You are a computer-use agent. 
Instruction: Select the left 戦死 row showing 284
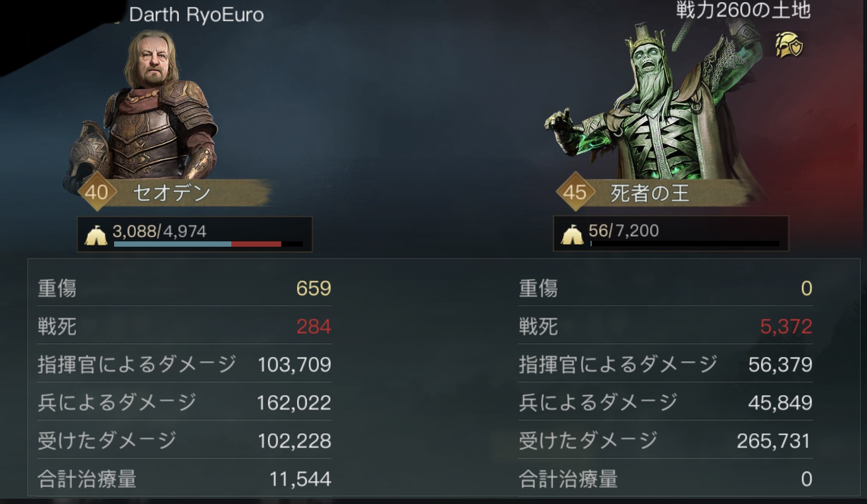pyautogui.click(x=184, y=326)
